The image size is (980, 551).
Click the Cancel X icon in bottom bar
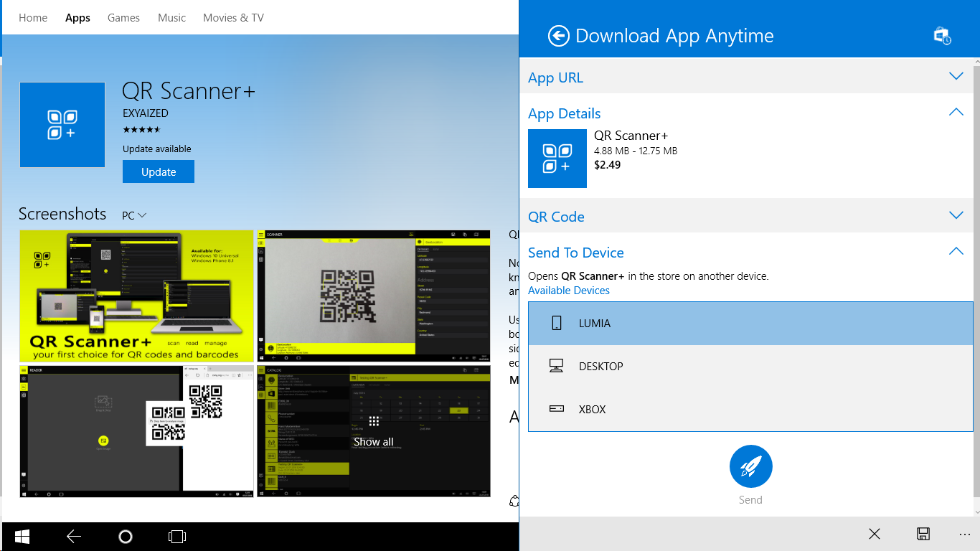click(874, 534)
